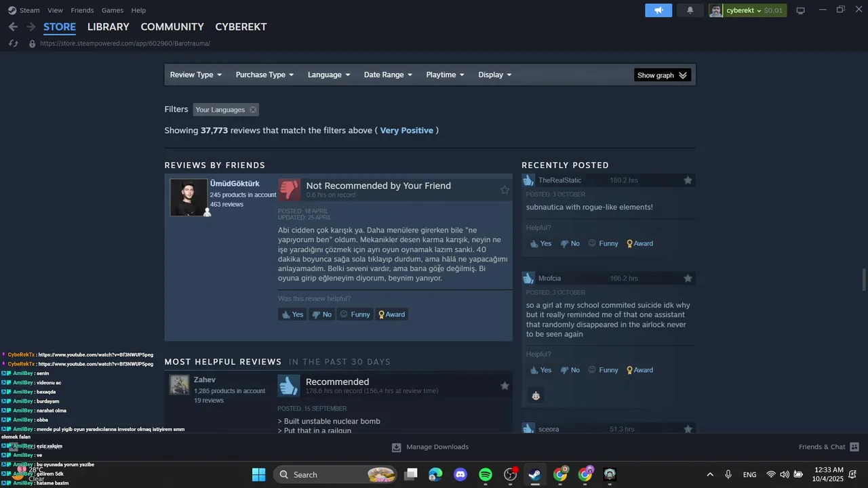Image resolution: width=868 pixels, height=488 pixels.
Task: Open cyberekt account avatar
Action: pos(716,10)
